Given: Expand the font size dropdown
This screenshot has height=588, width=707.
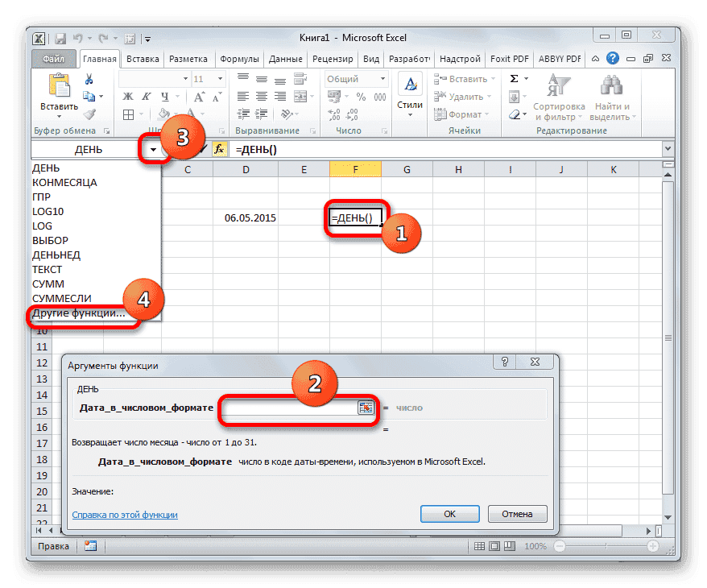Looking at the screenshot, I should click(221, 79).
